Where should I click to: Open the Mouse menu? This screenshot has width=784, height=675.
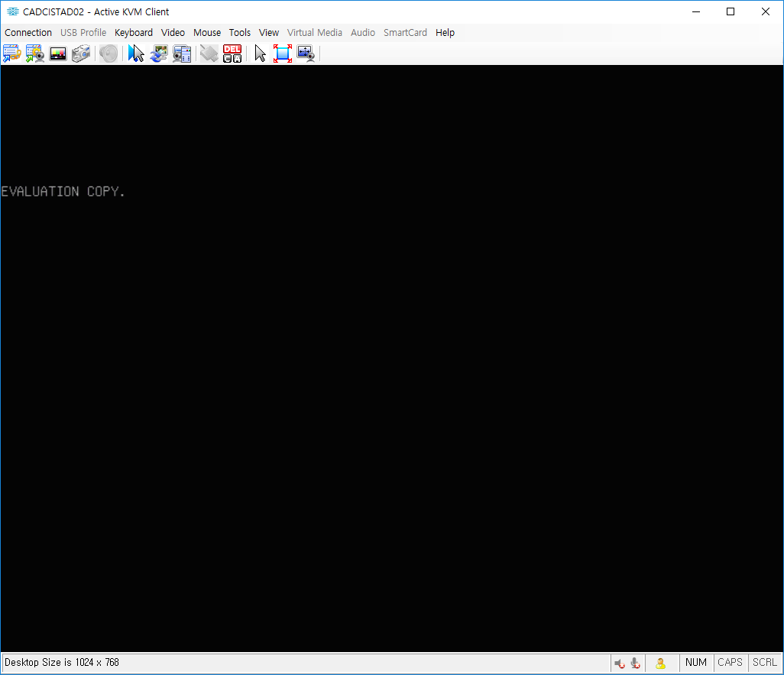click(x=207, y=33)
